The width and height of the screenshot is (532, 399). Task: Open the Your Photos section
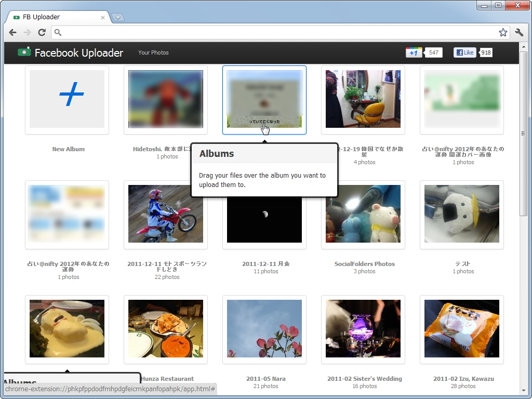tap(153, 52)
